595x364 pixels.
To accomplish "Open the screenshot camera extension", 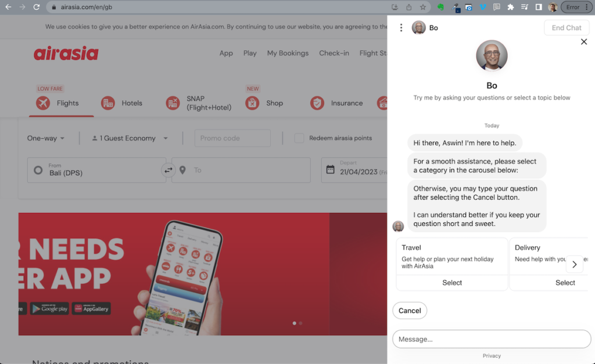I will [x=469, y=7].
